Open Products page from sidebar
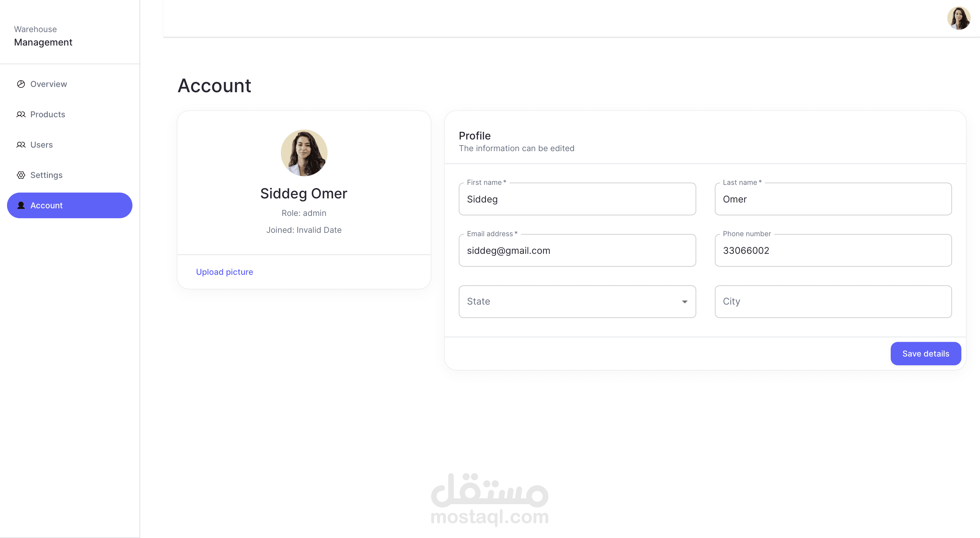 click(x=48, y=115)
